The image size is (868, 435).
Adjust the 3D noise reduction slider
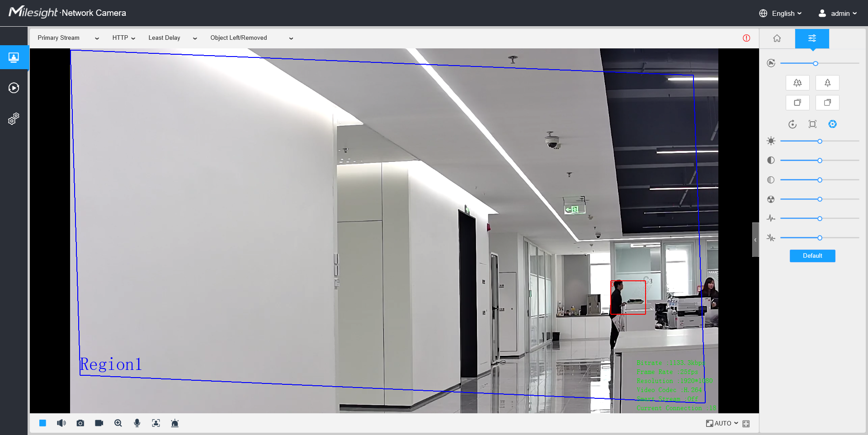click(819, 238)
